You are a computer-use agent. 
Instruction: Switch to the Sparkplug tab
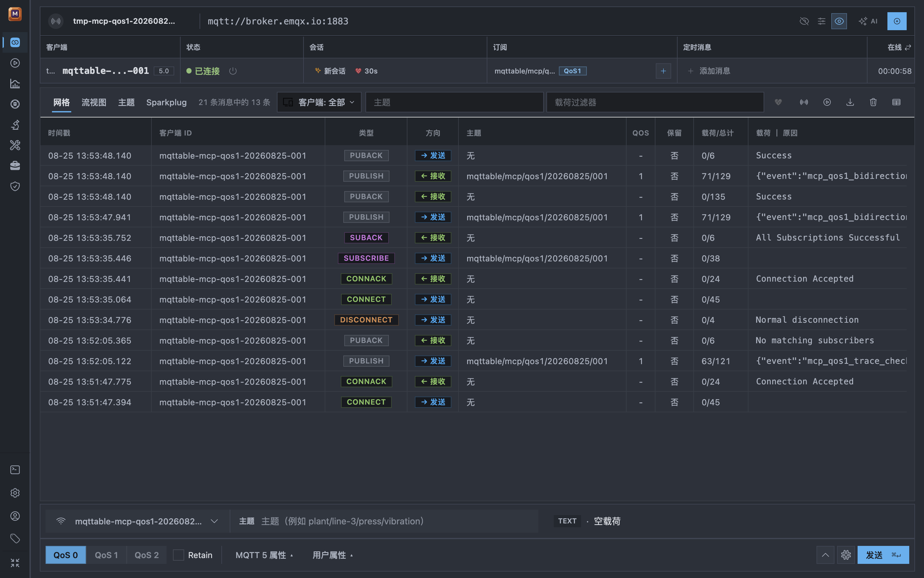[x=167, y=102]
